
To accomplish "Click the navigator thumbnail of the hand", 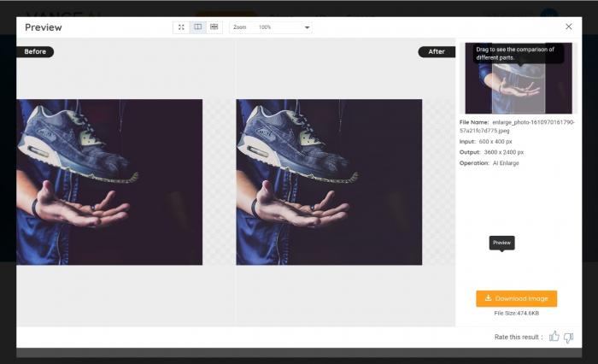I will pos(519,79).
